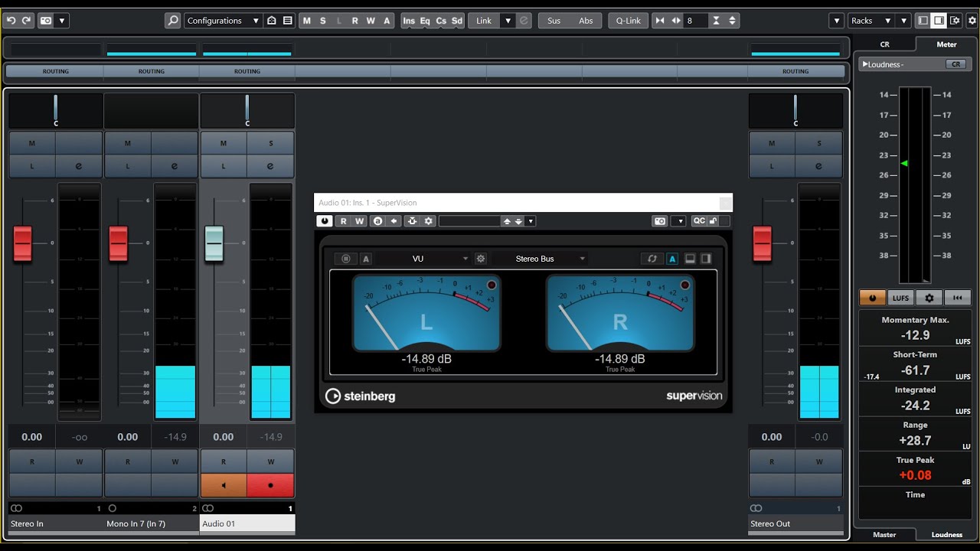Image resolution: width=980 pixels, height=551 pixels.
Task: Bypass all sends with Sd button
Action: click(x=457, y=21)
